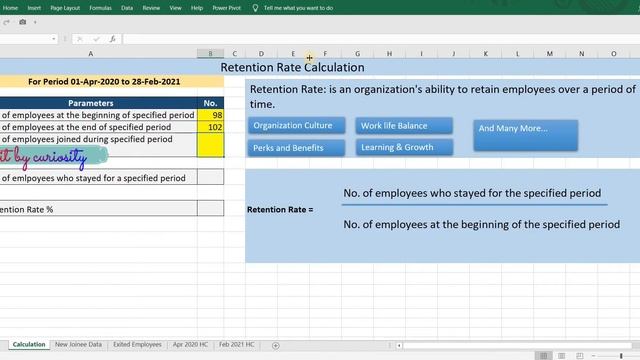The image size is (640, 360).
Task: Select column A header
Action: click(91, 53)
